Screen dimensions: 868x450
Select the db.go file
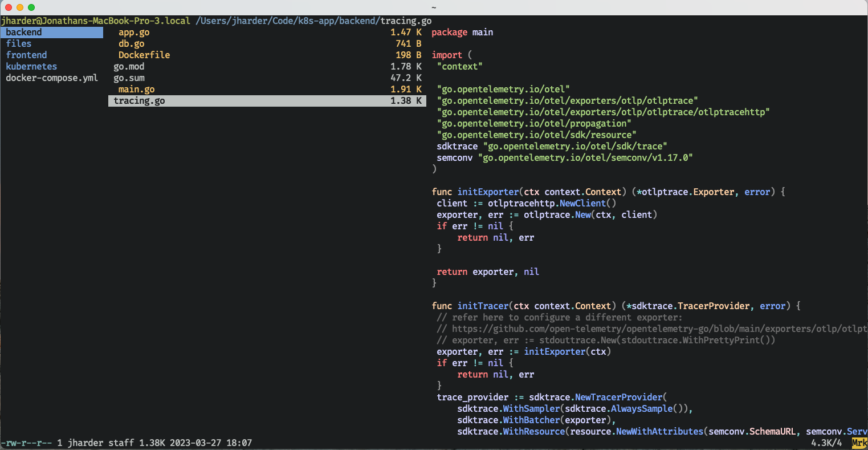click(x=132, y=44)
